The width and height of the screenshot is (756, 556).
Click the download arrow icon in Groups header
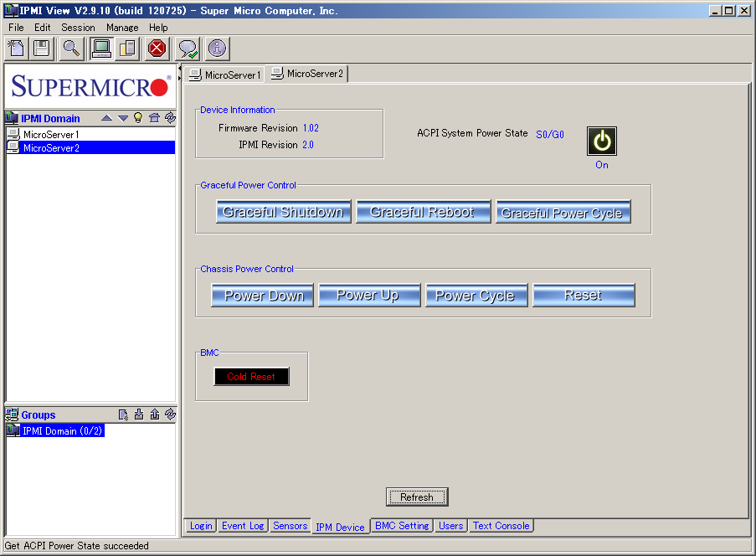point(139,414)
